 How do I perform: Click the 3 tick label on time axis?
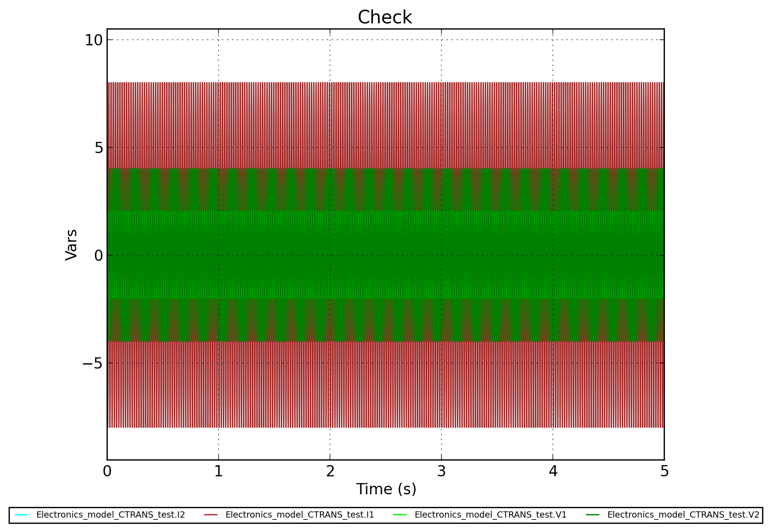click(x=441, y=471)
